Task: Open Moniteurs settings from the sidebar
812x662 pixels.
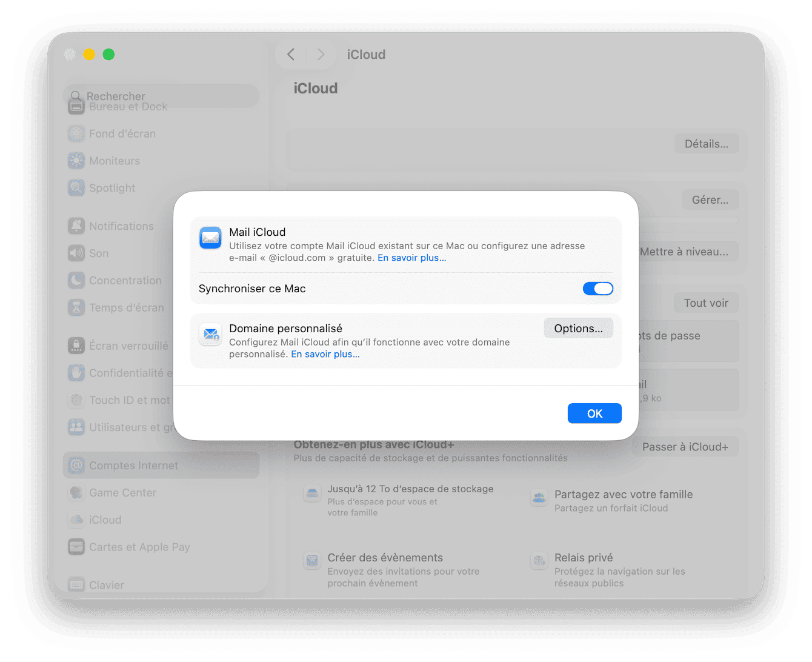Action: pos(76,161)
